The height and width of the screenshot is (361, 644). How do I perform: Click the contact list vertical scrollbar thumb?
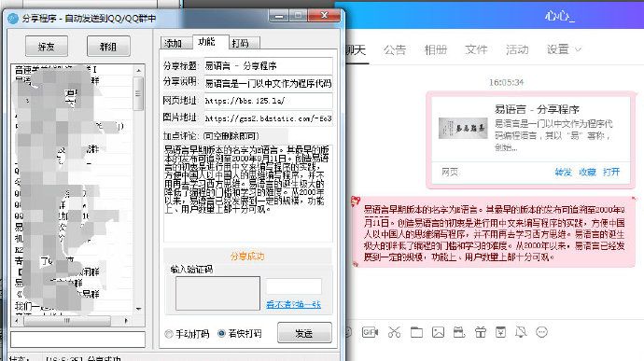pos(139,93)
